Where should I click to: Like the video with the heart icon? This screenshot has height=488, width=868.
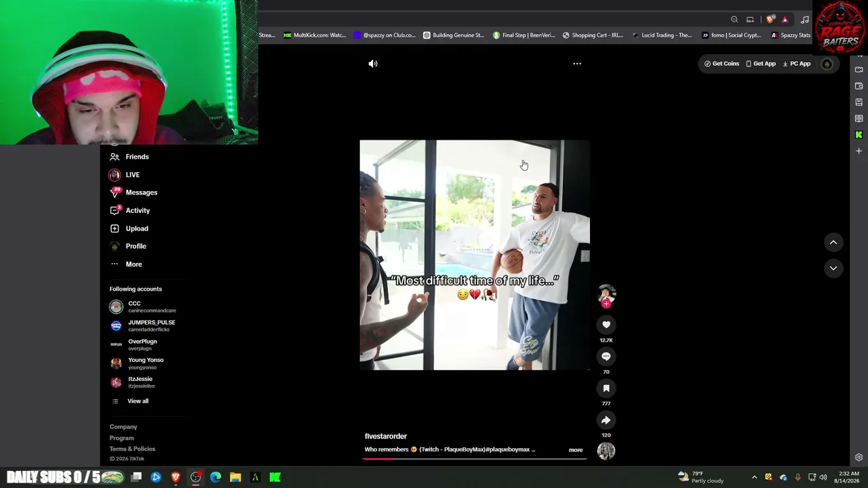[x=606, y=325]
